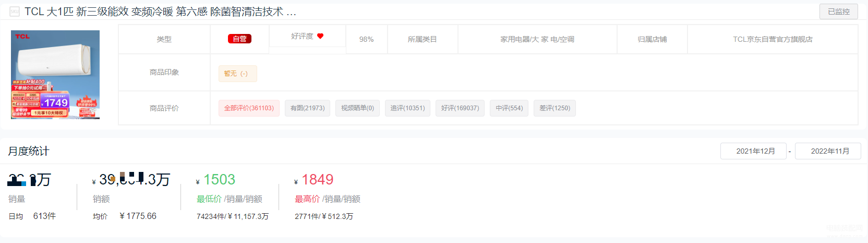Viewport: 868px width, 243px height.
Task: Select the 中评(554) review filter
Action: [x=509, y=108]
